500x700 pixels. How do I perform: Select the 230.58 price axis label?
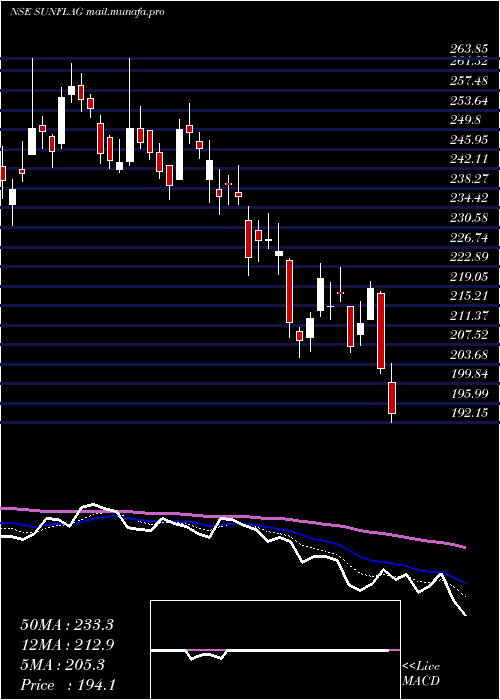pos(469,218)
